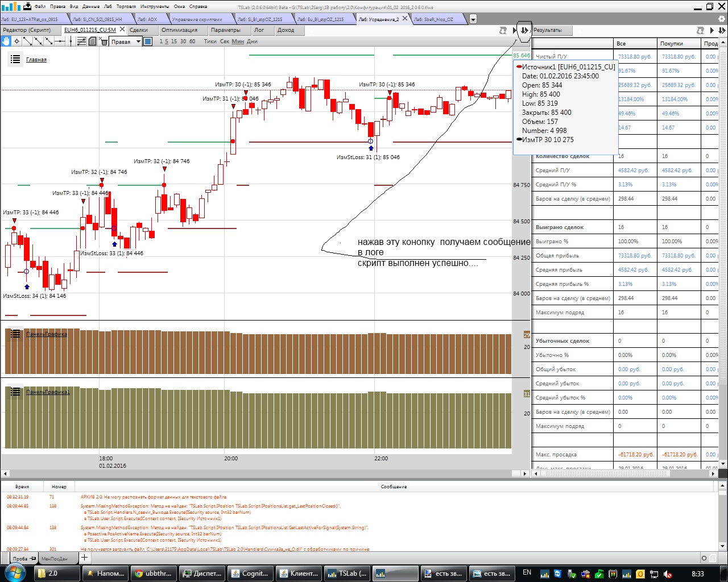Select the crosshair cursor tool

[17, 41]
